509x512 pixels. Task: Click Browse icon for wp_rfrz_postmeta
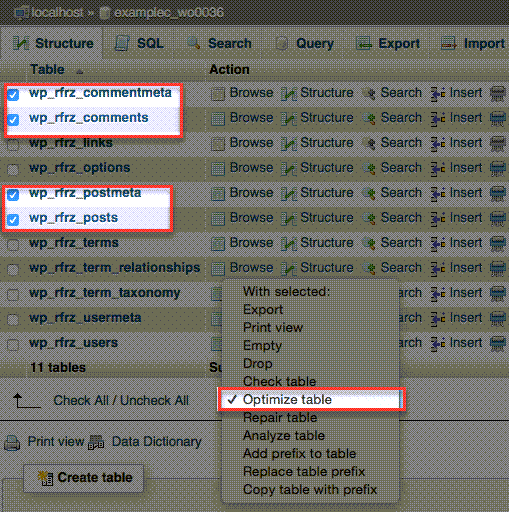(x=218, y=194)
